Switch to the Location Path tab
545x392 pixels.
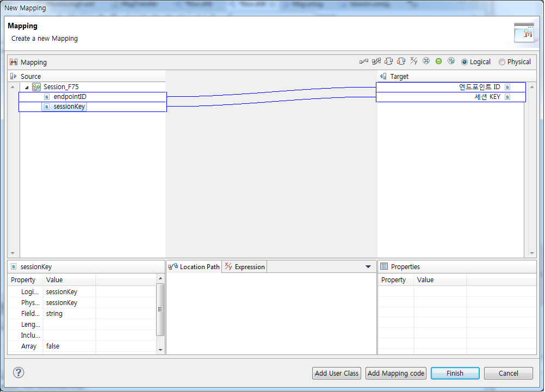pyautogui.click(x=195, y=266)
